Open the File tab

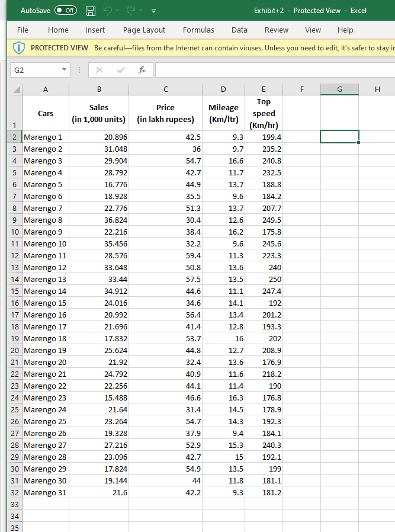click(x=23, y=30)
